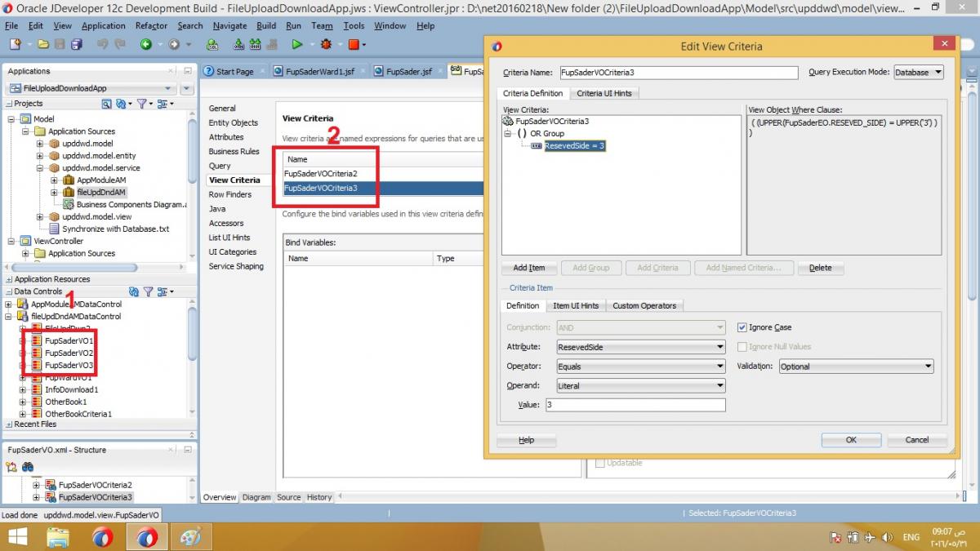Click the red Stop/Terminate icon
This screenshot has width=980, height=551.
coord(352,44)
